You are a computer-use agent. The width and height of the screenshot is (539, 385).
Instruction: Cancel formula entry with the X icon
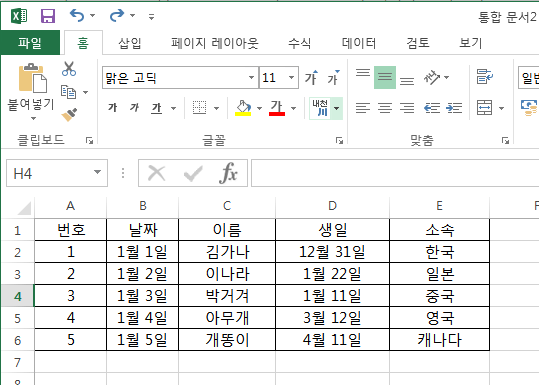point(156,173)
